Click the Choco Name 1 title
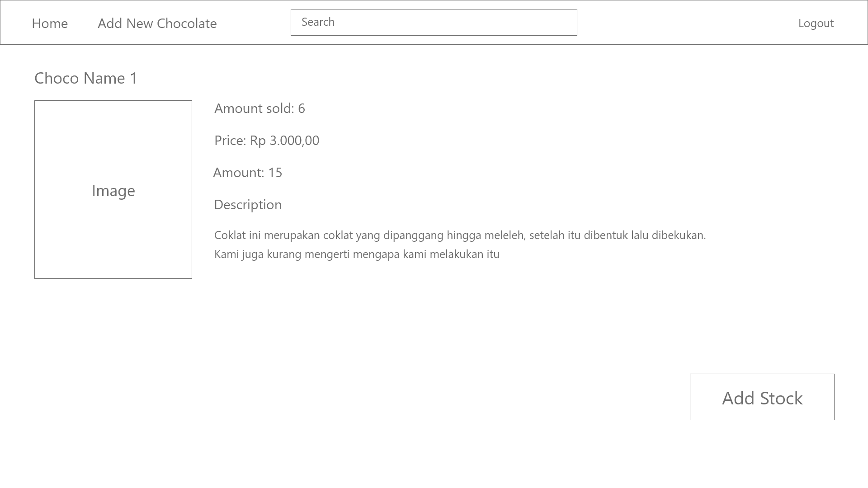 [x=86, y=78]
